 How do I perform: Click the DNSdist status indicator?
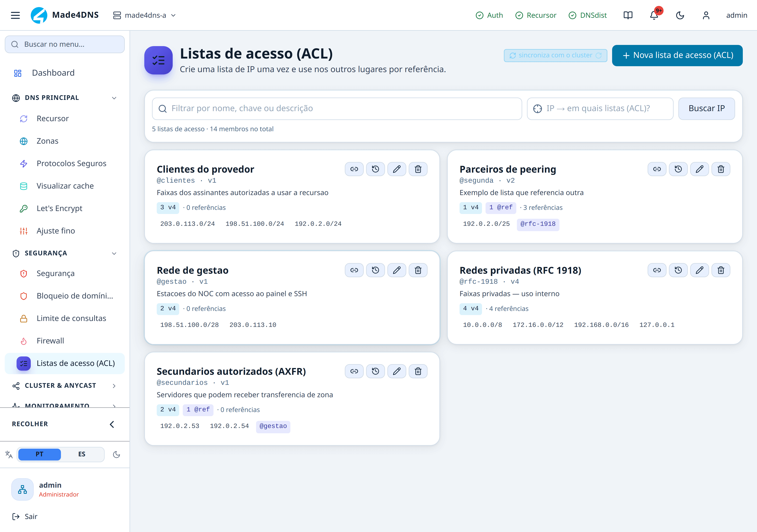pyautogui.click(x=587, y=15)
